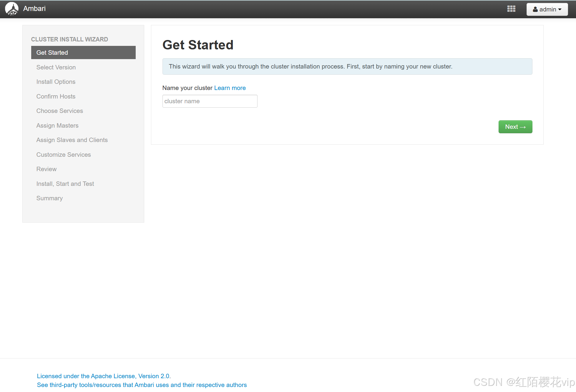
Task: Select the Review step in wizard
Action: click(46, 169)
